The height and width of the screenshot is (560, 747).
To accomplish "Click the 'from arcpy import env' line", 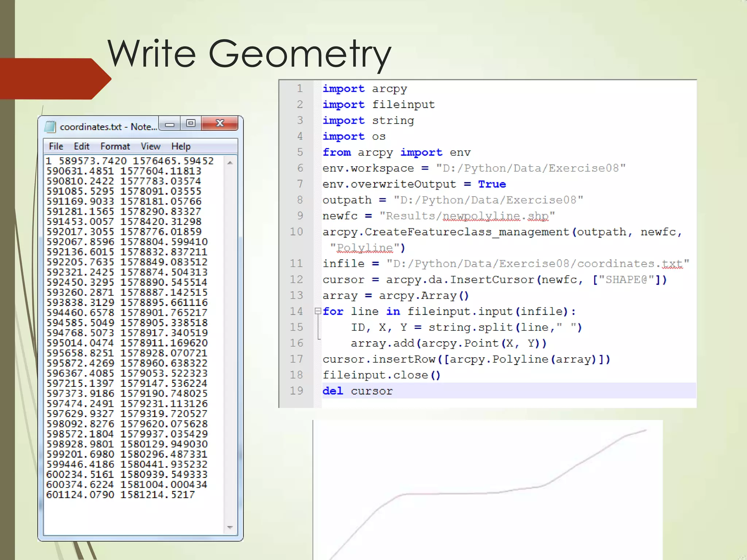I will pos(397,152).
